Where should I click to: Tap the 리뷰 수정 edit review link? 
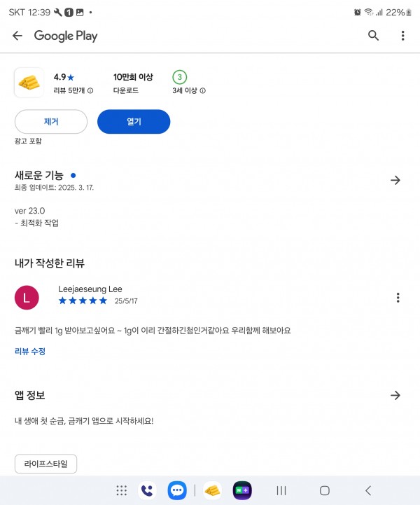coord(30,351)
